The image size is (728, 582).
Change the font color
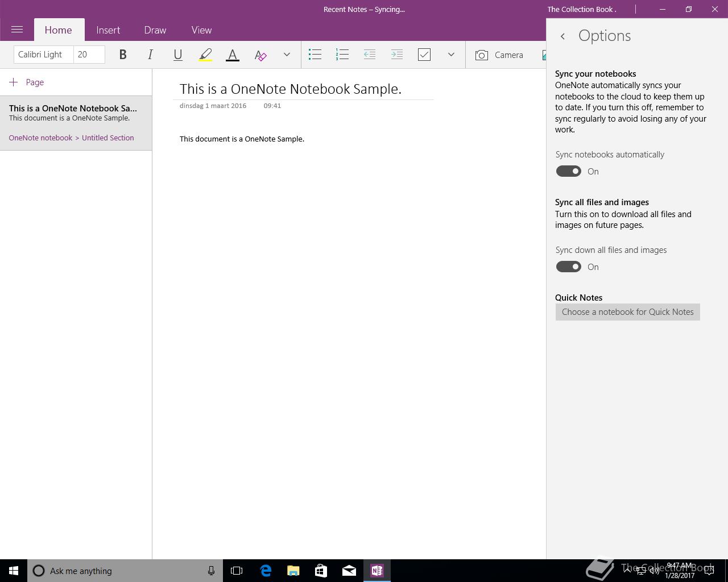233,55
